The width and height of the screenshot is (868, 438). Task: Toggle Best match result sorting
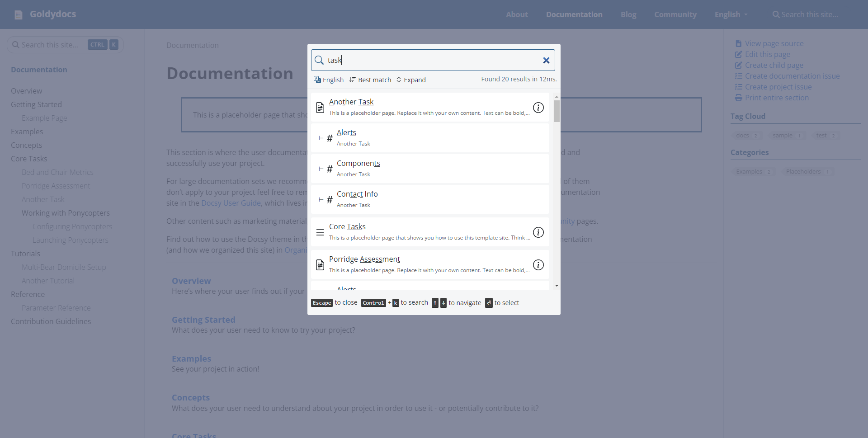pos(370,80)
